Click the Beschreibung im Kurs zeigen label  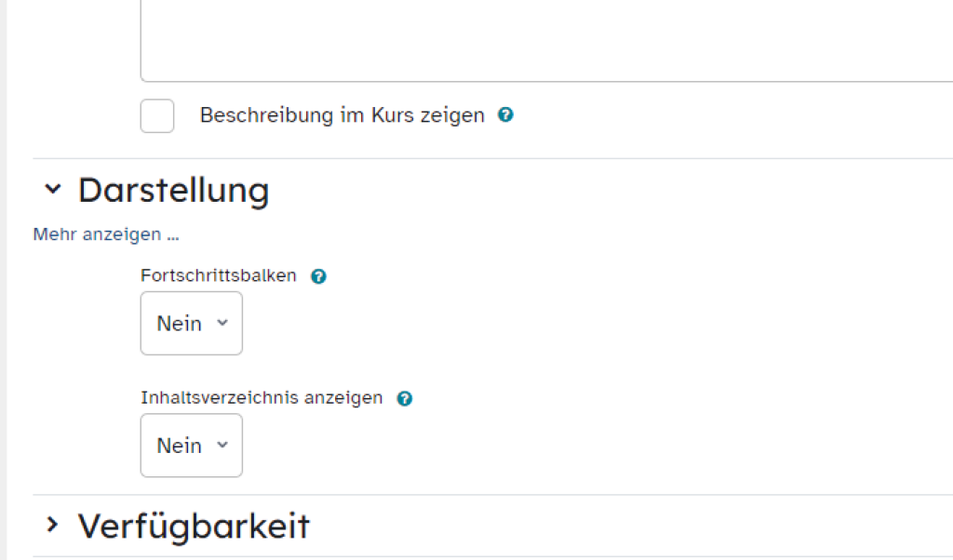click(342, 115)
